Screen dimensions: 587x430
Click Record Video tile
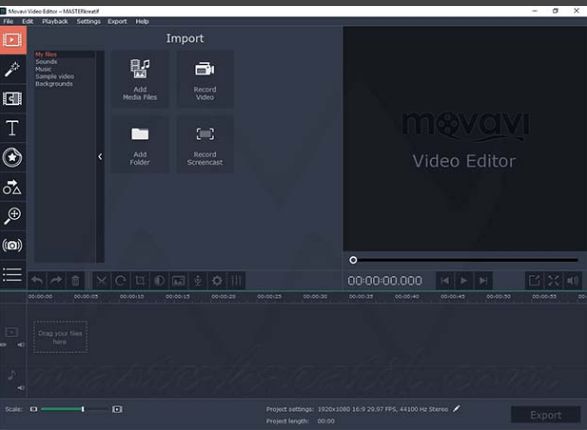pyautogui.click(x=205, y=79)
